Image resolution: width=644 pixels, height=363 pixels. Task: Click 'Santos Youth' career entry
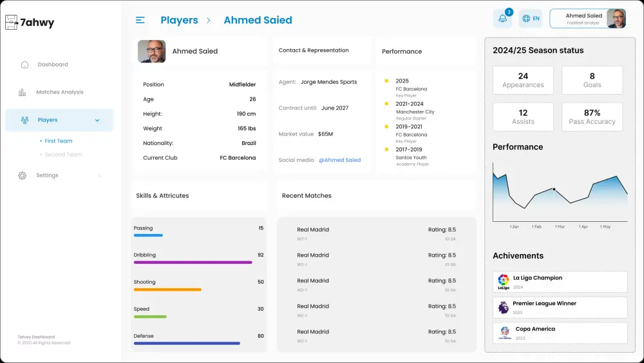(411, 157)
